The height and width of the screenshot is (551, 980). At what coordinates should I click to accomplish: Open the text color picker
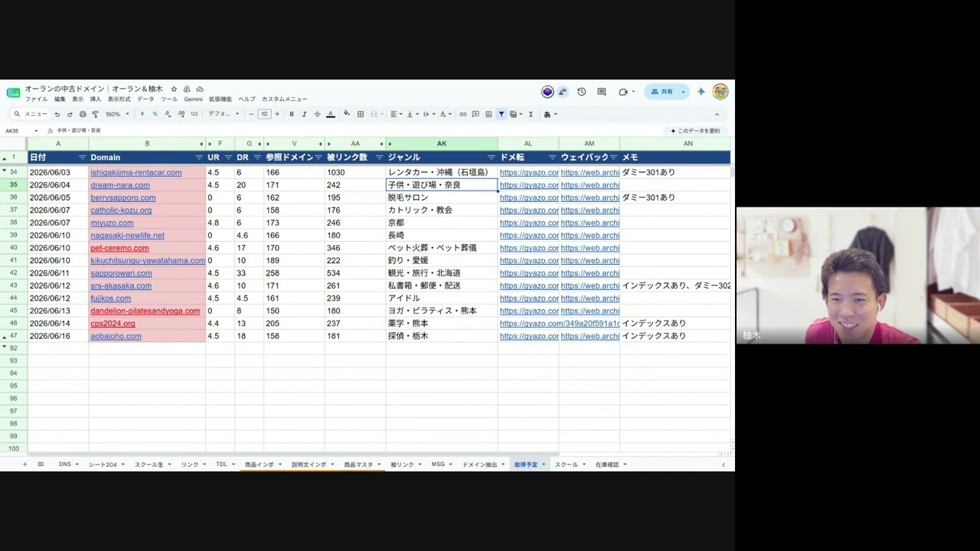[331, 114]
